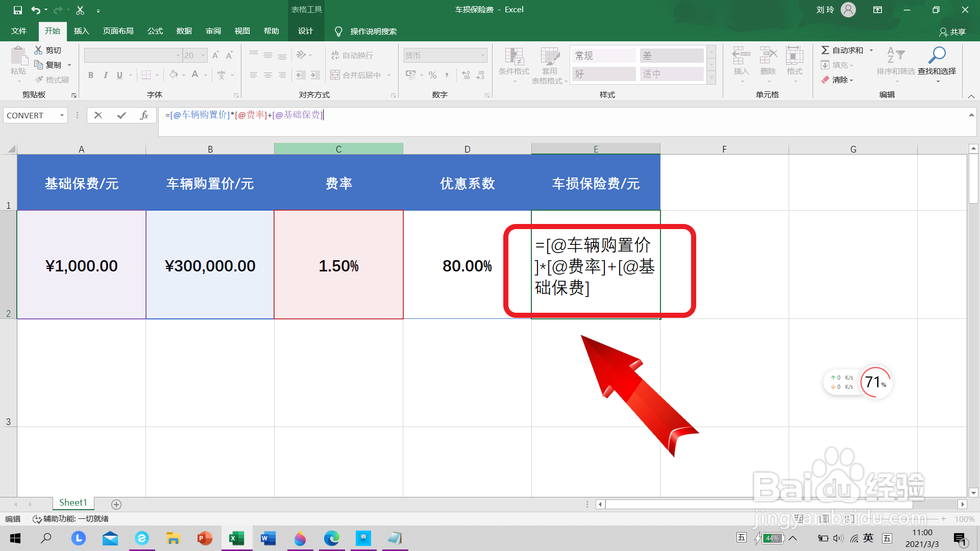Add new sheet with plus icon
Screen dimensions: 980x551
(x=116, y=504)
